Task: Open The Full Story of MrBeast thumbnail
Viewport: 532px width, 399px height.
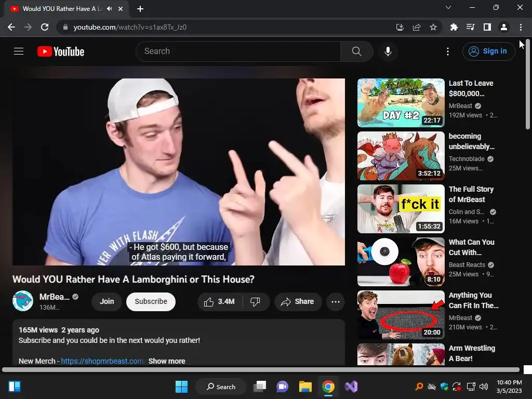Action: pyautogui.click(x=401, y=209)
